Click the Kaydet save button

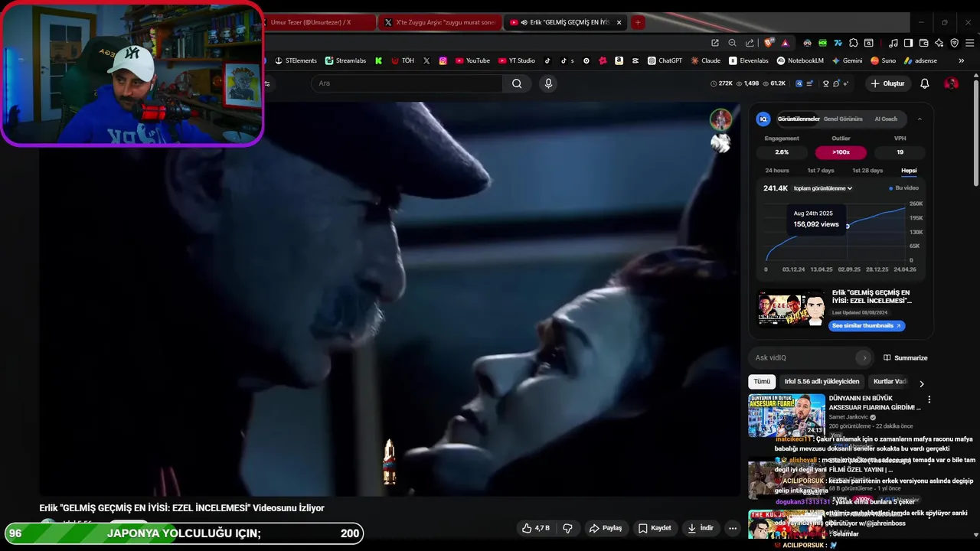coord(655,528)
